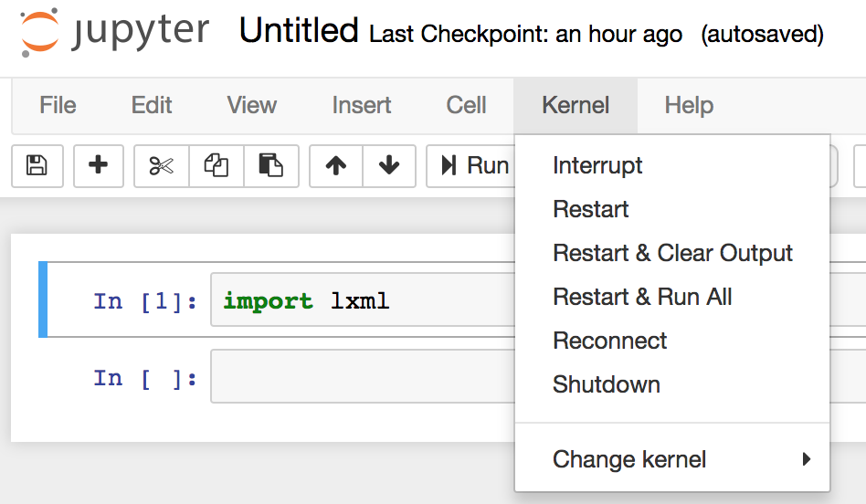Viewport: 866px width, 504px height.
Task: Save the notebook with the floppy disk icon
Action: (37, 165)
